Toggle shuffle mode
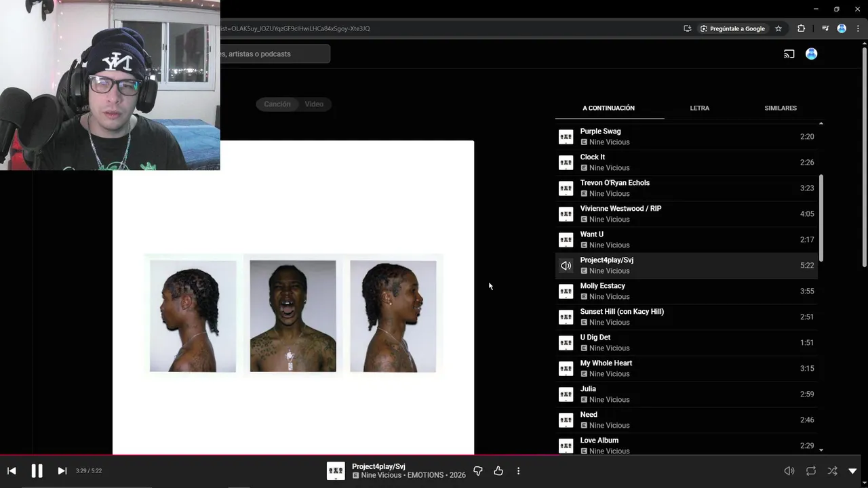Image resolution: width=868 pixels, height=488 pixels. coord(832,470)
